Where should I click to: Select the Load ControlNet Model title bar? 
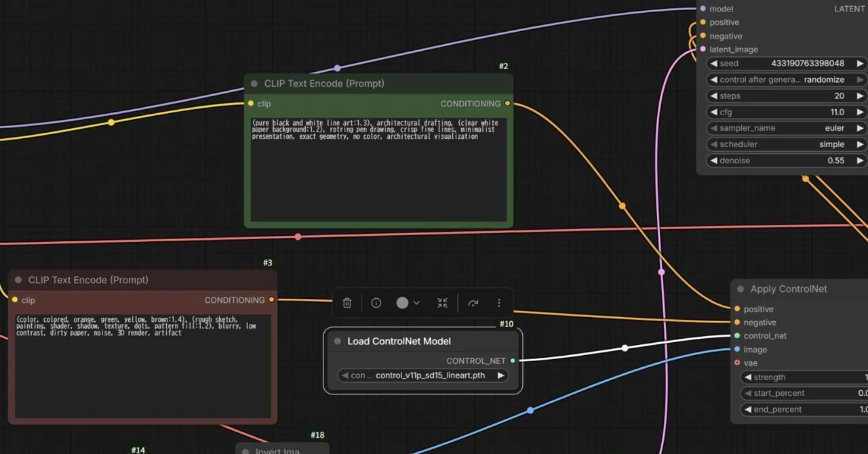tap(423, 342)
